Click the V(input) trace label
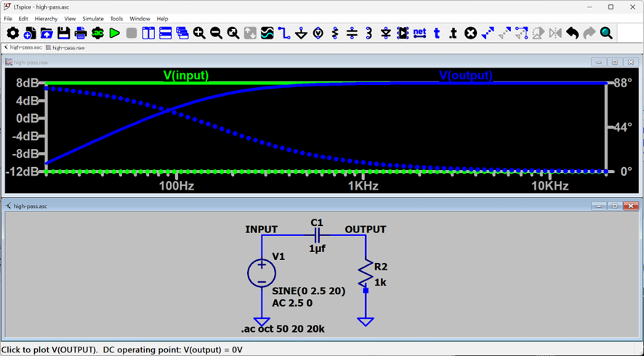 click(186, 76)
